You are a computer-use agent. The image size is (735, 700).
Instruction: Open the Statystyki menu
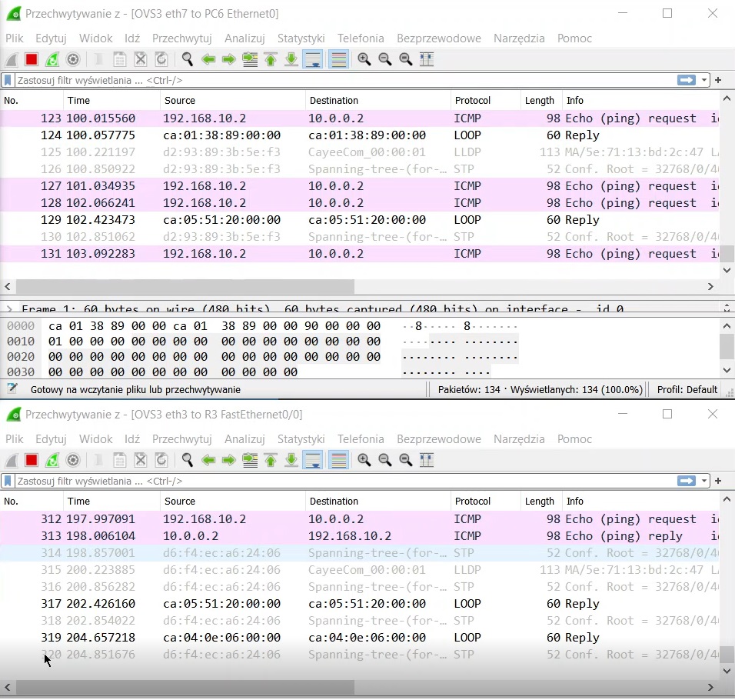tap(301, 38)
